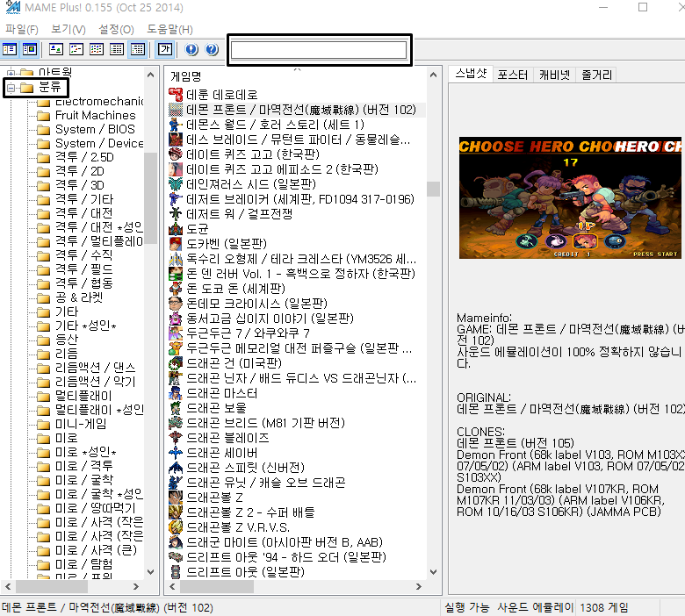
Task: Select the Fruit Machines folder
Action: (x=95, y=115)
